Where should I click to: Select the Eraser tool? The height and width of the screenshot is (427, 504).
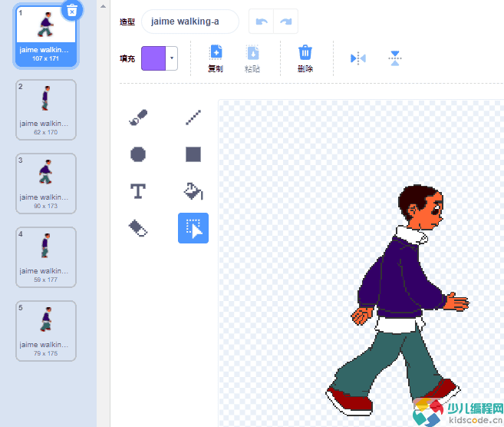coord(138,228)
